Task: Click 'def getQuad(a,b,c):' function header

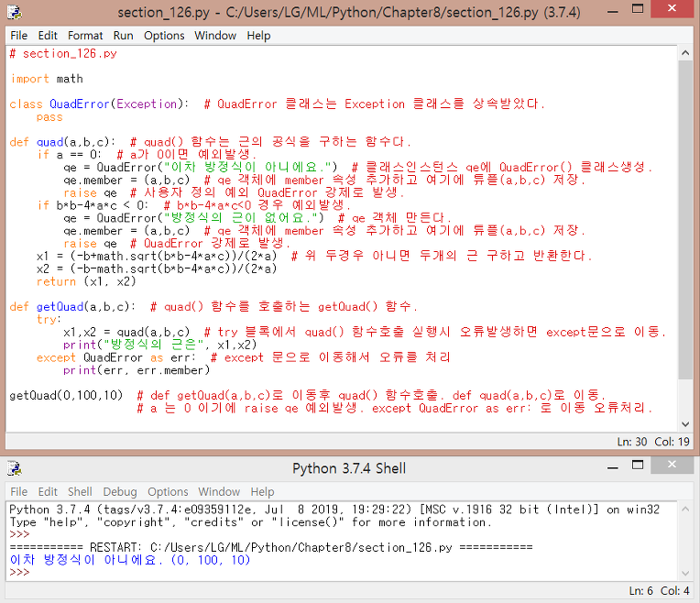Action: click(x=71, y=307)
